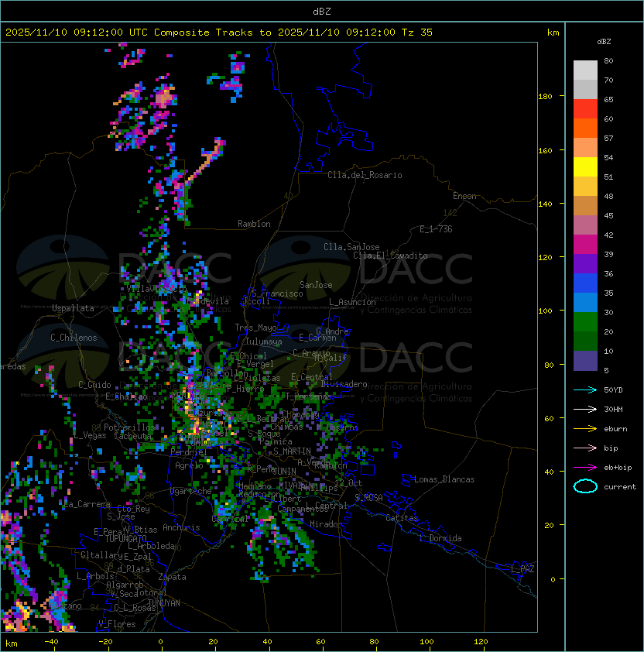The width and height of the screenshot is (644, 652).
Task: Click the "42" value on the dBZ scale
Action: pos(608,235)
